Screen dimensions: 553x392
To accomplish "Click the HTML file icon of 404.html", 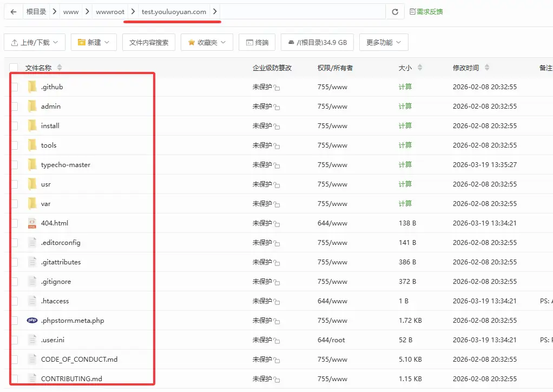I will [32, 223].
